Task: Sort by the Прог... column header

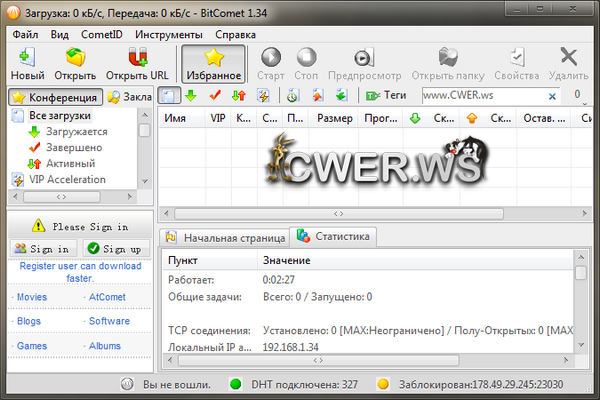Action: [x=381, y=119]
